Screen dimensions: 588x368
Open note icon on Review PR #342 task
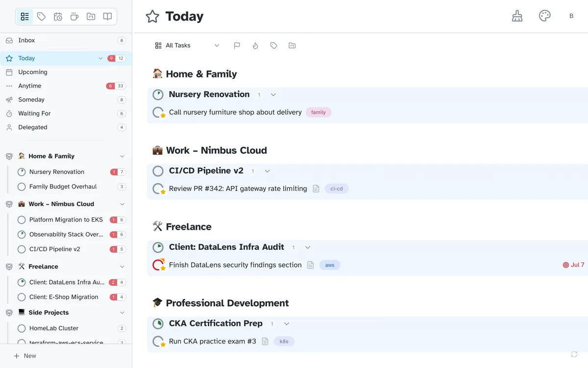click(x=316, y=188)
